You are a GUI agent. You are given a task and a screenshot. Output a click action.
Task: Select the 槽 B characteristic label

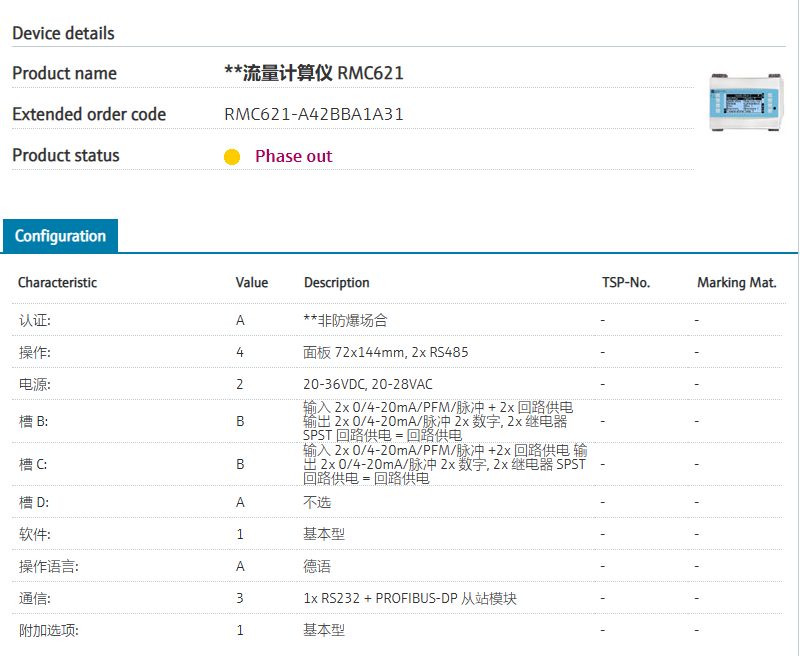point(33,421)
